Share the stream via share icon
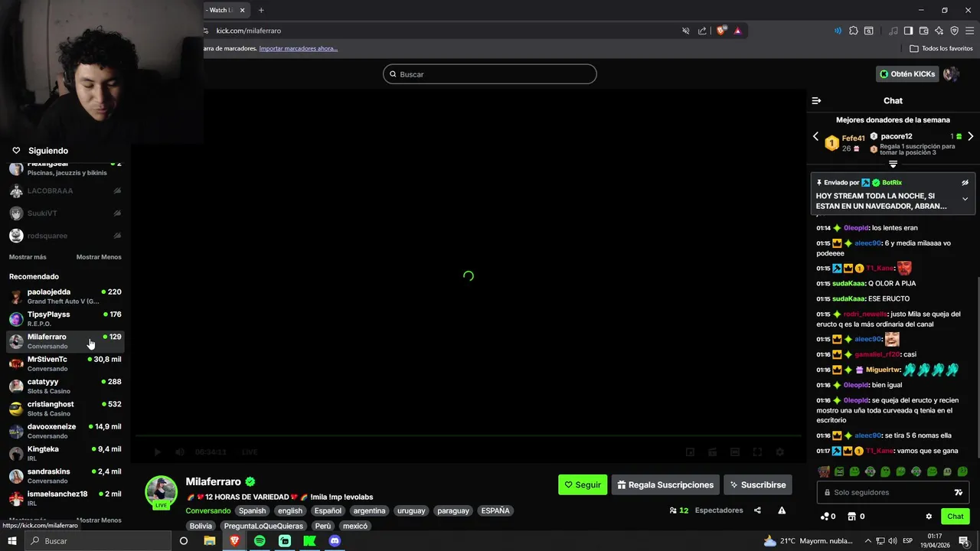Screen dimensions: 980x551 pyautogui.click(x=757, y=510)
